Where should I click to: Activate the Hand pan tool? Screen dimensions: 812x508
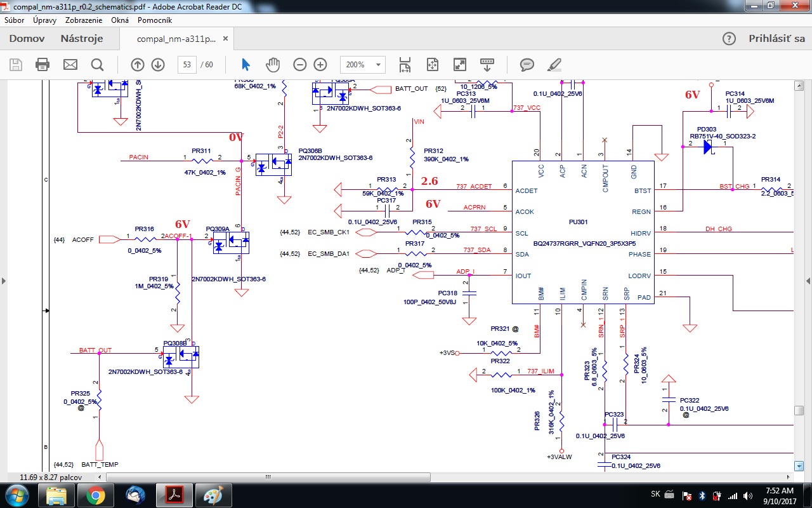(273, 64)
